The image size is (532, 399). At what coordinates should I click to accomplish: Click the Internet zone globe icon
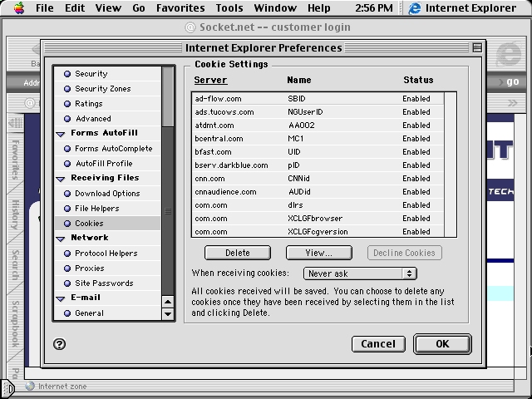(30, 386)
